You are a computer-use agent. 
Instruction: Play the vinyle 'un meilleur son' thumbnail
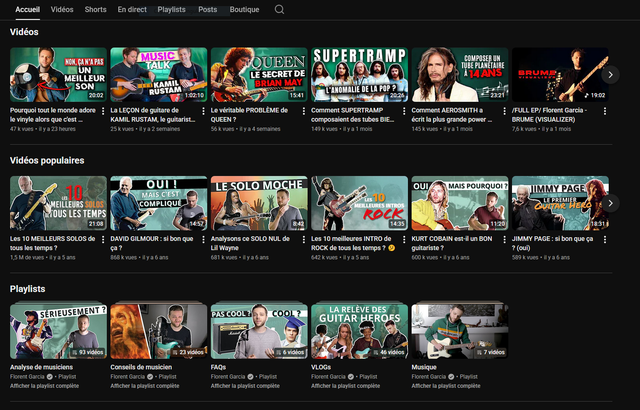58,75
